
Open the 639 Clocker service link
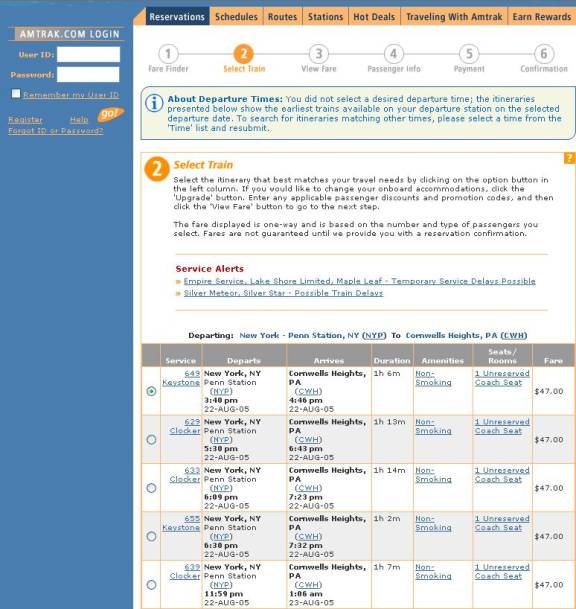click(184, 571)
